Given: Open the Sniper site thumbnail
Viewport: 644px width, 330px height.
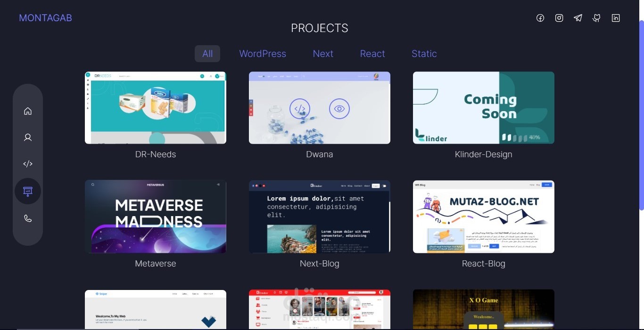Looking at the screenshot, I should 156,309.
